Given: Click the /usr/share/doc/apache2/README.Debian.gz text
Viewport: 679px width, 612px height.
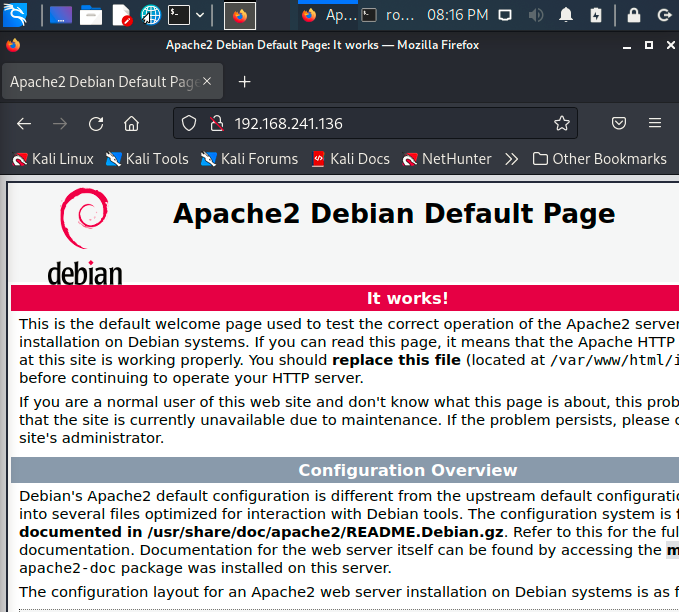Looking at the screenshot, I should [325, 532].
